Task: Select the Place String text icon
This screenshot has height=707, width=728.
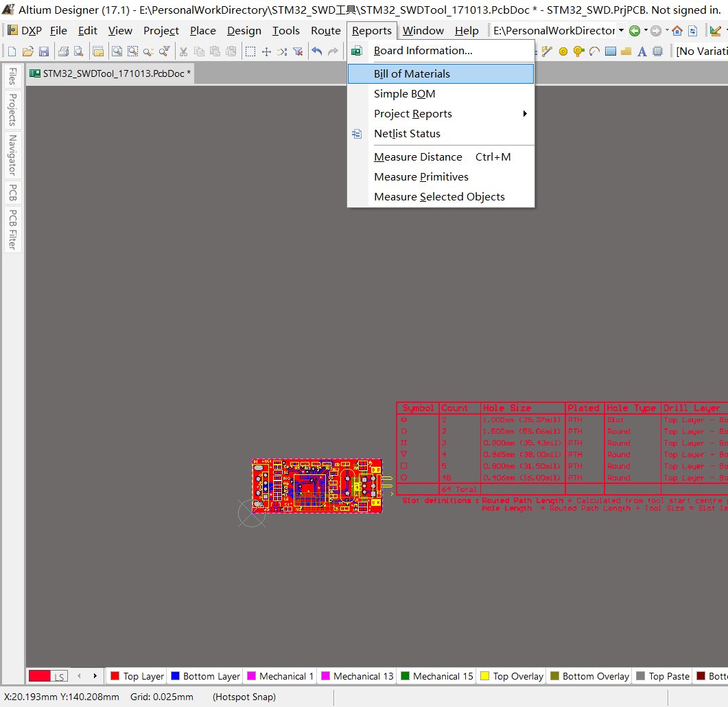Action: [642, 51]
